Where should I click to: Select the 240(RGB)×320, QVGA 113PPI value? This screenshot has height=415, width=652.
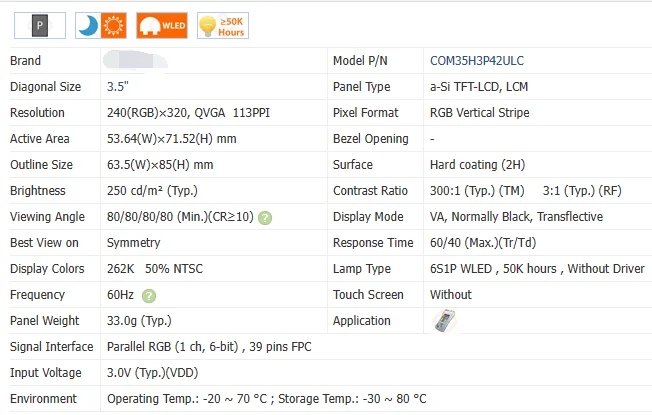tap(188, 113)
